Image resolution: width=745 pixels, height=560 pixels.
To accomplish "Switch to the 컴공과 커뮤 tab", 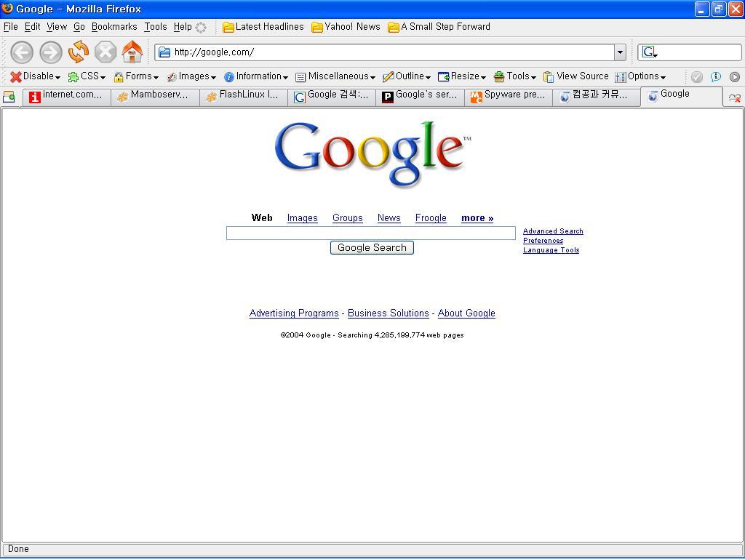I will click(597, 97).
